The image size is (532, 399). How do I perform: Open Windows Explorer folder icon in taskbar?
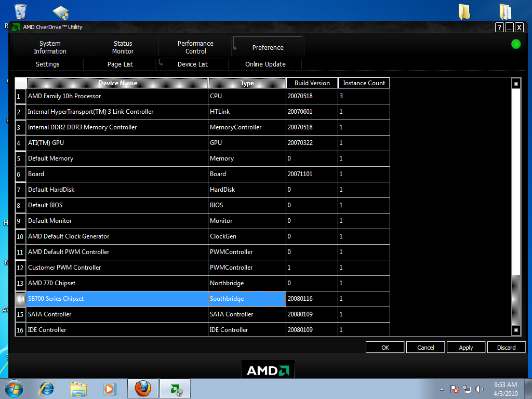pyautogui.click(x=78, y=388)
